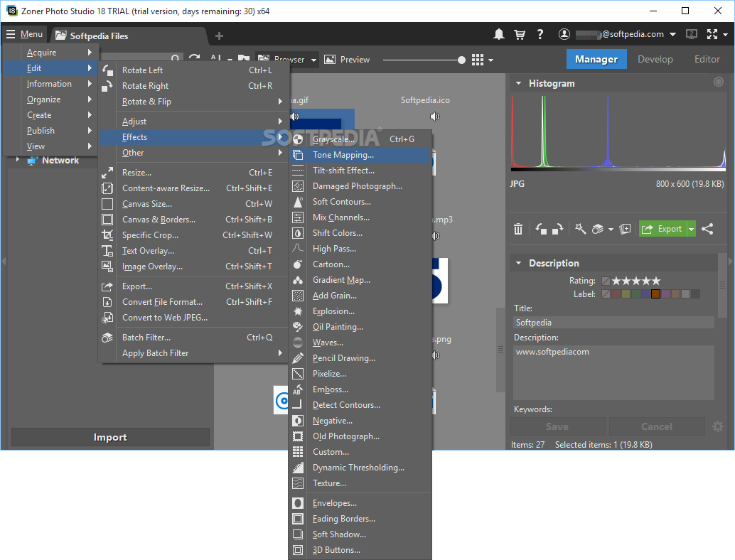Click the help question mark icon
The image size is (735, 560).
point(540,34)
